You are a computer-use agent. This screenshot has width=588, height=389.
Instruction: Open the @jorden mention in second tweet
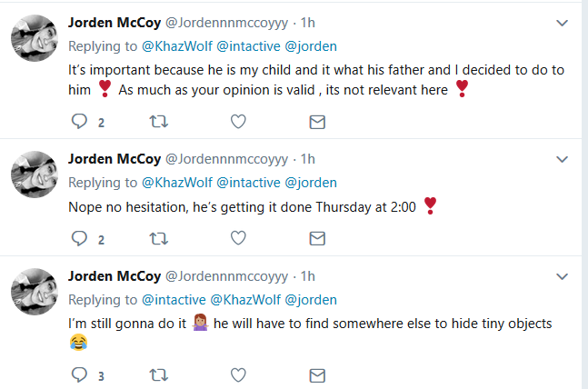pyautogui.click(x=311, y=182)
